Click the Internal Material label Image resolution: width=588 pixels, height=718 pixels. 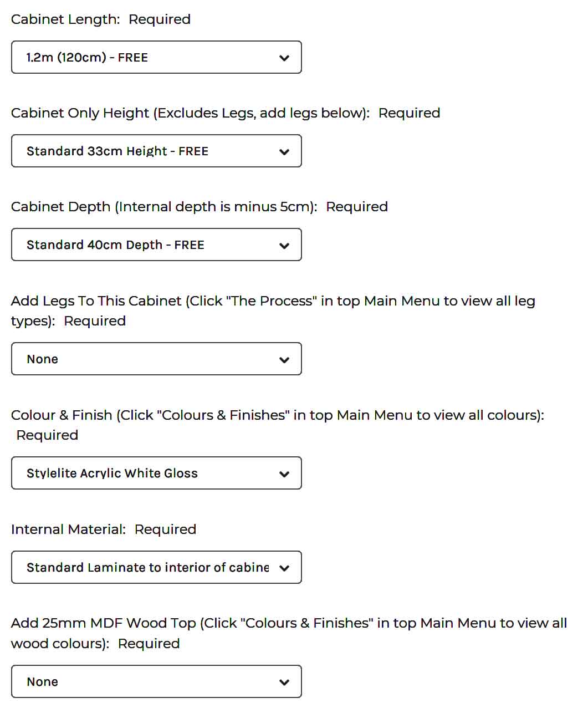(68, 529)
